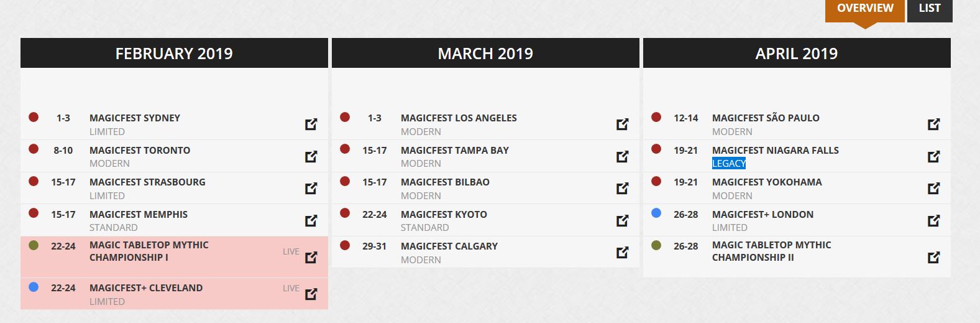Click red dot beside MagicFest Memphis
Screen dimensions: 980x323
[x=34, y=213]
